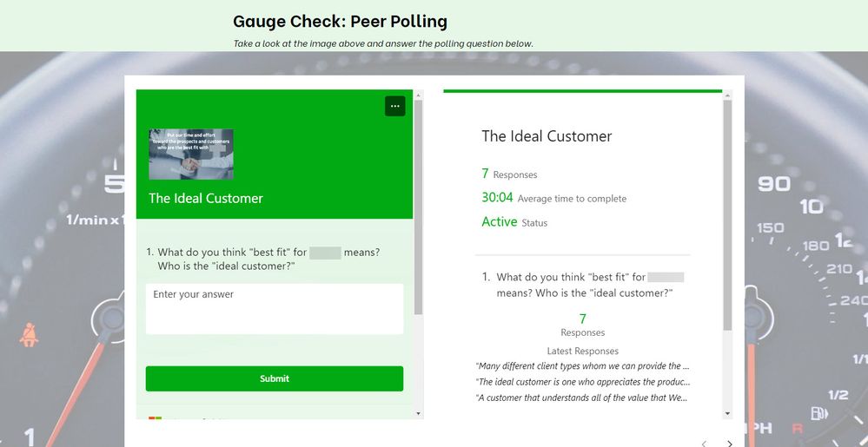
Task: Click the Microsoft logo below the Submit button
Action: click(x=155, y=420)
